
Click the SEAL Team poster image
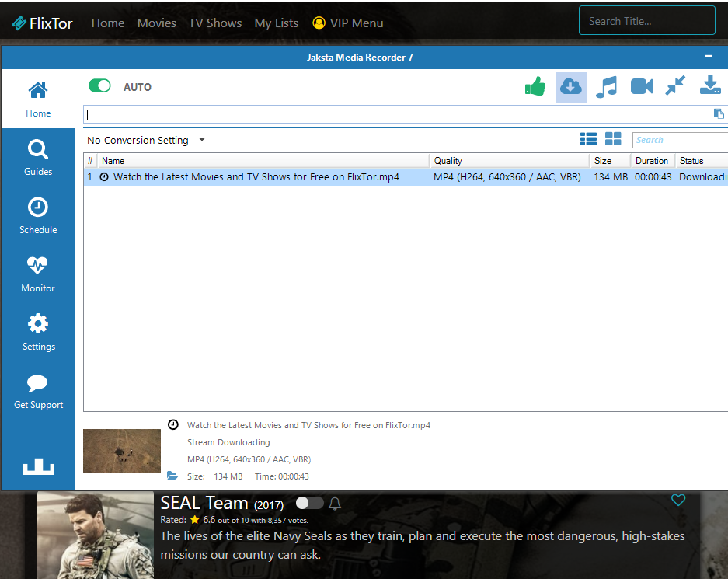pos(96,535)
